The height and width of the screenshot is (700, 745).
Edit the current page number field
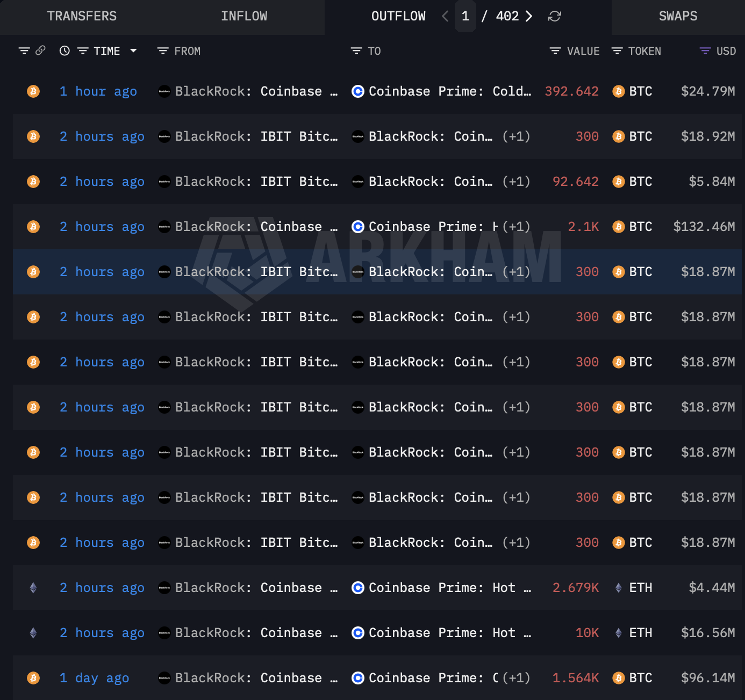pos(465,16)
